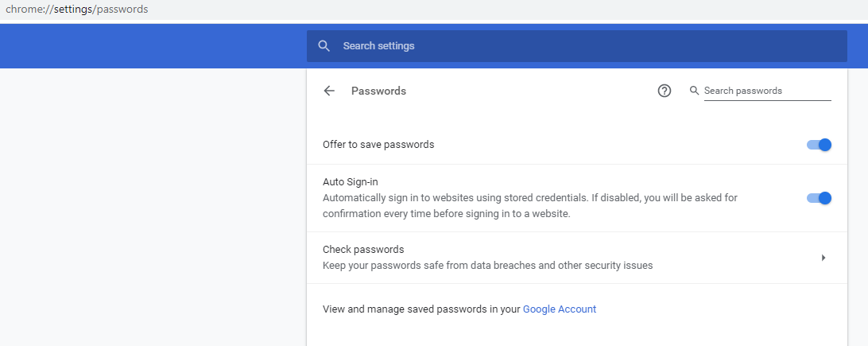Click the empty blue header left of search
Screen dimensions: 868x346
click(153, 46)
